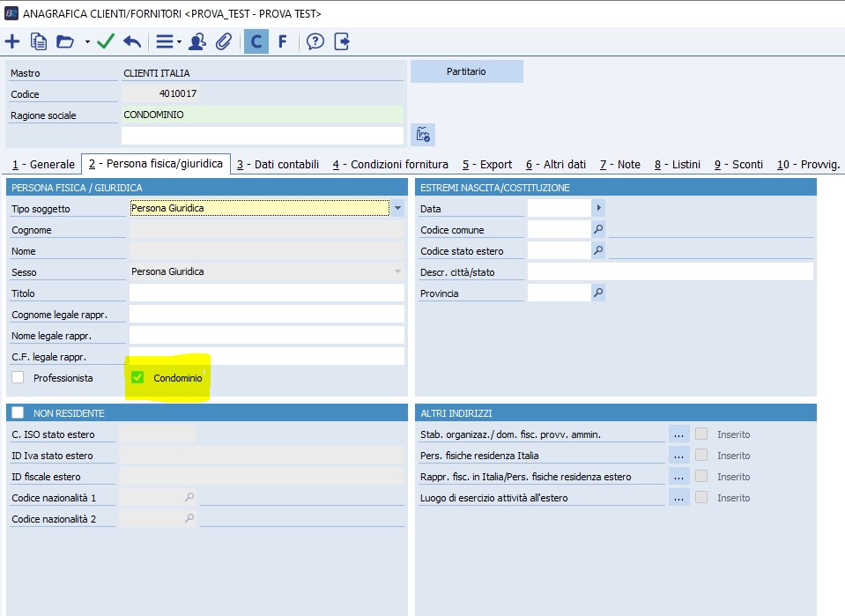
Task: Click the paperclip attachments icon
Action: [224, 41]
